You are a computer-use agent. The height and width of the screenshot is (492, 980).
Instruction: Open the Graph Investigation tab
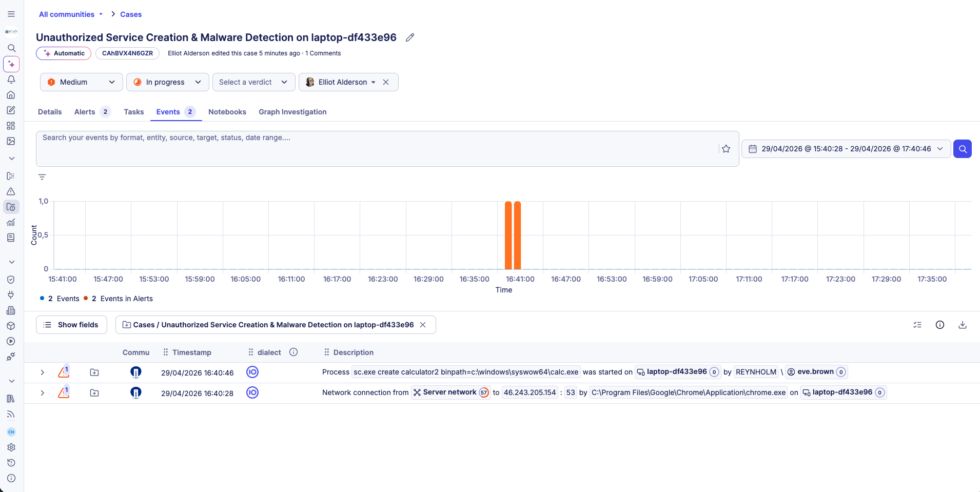(x=292, y=112)
